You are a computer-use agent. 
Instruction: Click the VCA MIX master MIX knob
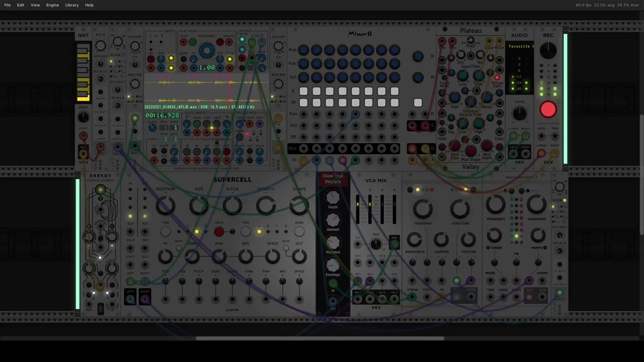[x=376, y=244]
